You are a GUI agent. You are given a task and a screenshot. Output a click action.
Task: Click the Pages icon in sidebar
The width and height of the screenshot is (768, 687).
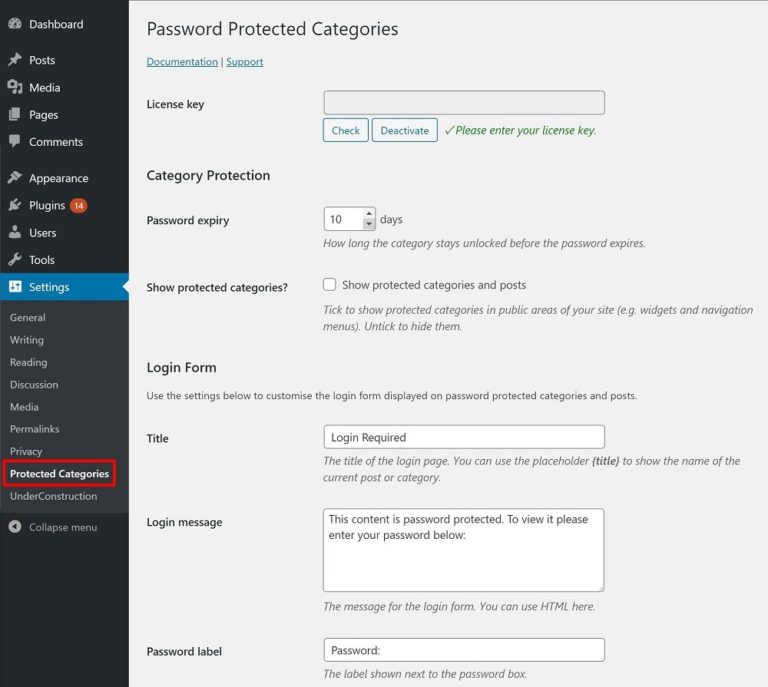click(15, 115)
